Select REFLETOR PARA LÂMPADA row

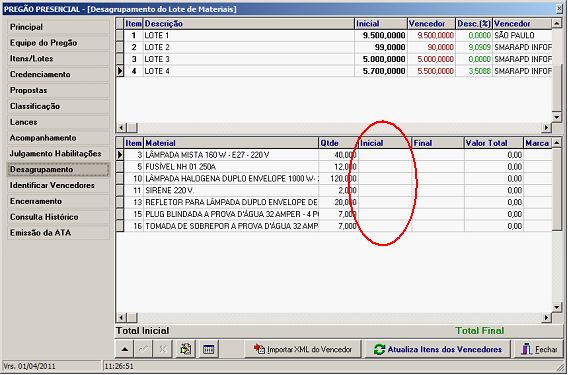tap(333, 203)
